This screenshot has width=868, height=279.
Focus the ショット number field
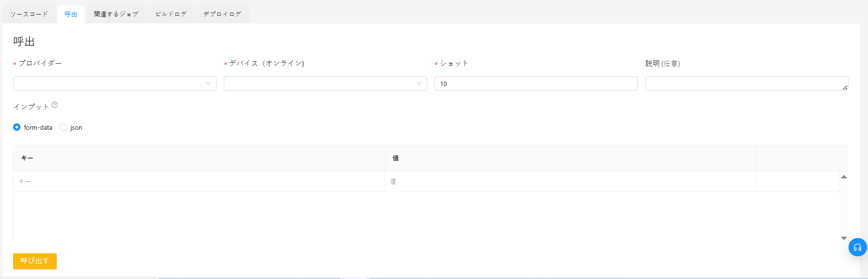536,84
